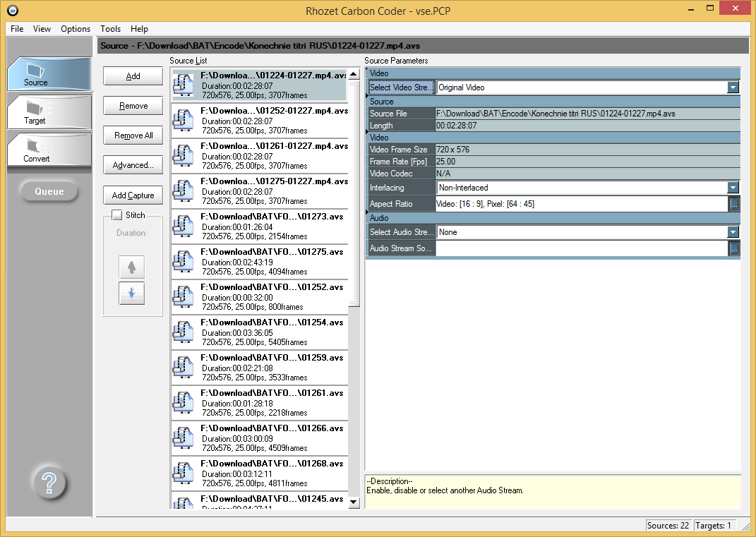Open Select Audio Stream dropdown
Viewport: 756px width, 537px height.
[x=733, y=232]
